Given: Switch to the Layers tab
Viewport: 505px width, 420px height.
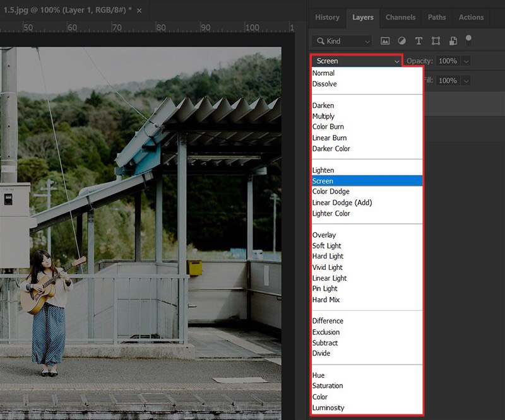Looking at the screenshot, I should pyautogui.click(x=362, y=18).
